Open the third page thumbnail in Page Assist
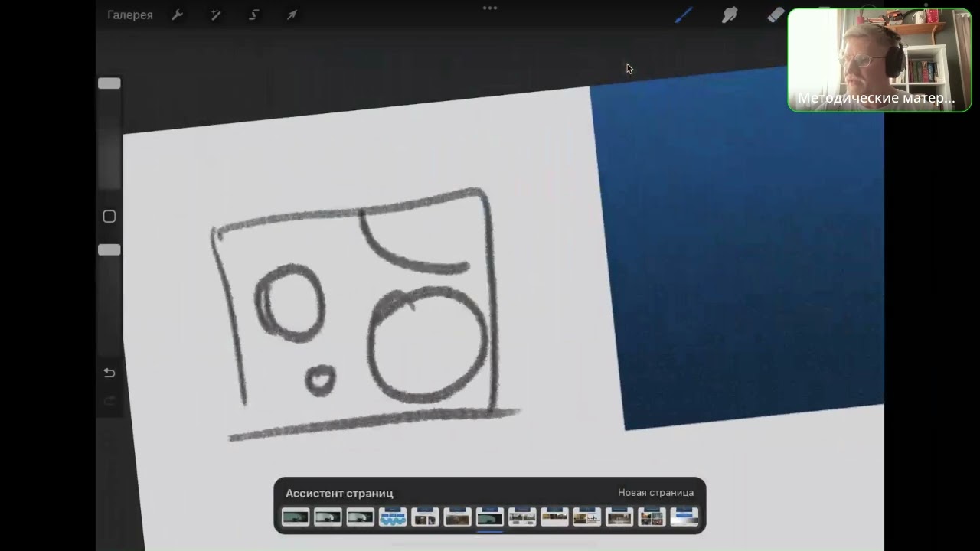 360,517
